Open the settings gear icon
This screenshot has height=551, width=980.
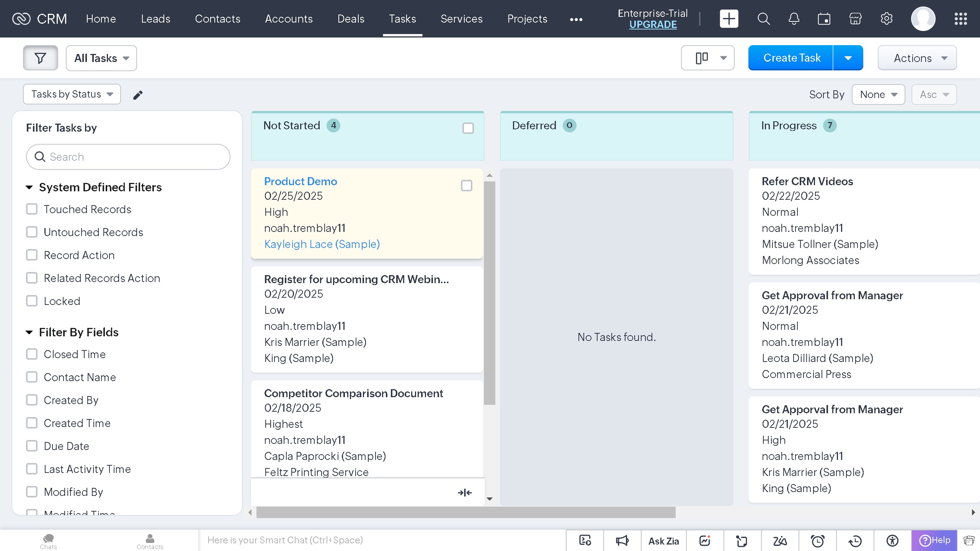886,19
